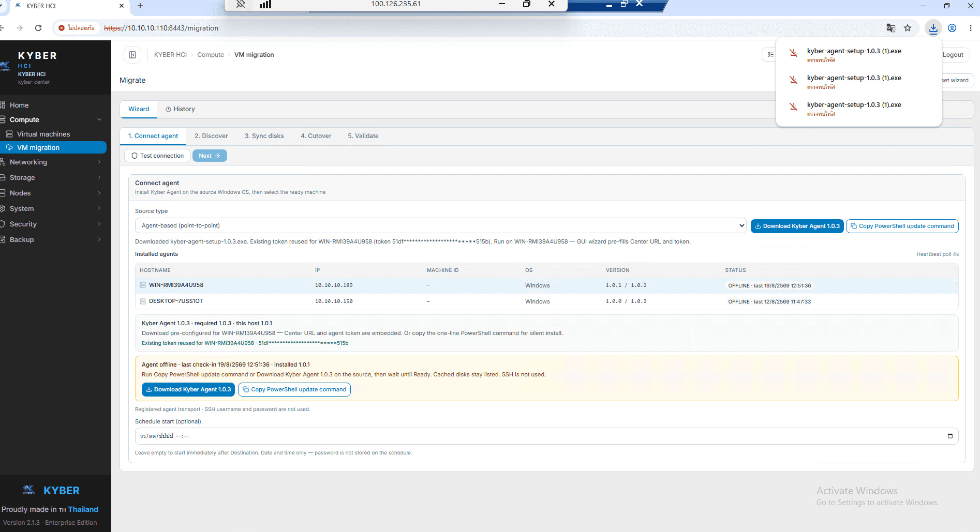Select the DESKTOP-7USS1OT agent row

click(547, 301)
